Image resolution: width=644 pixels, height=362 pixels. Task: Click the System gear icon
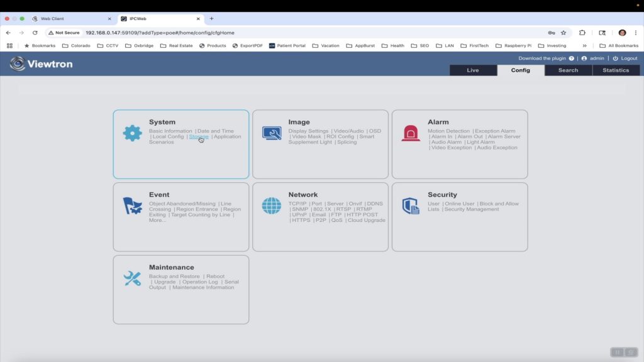click(132, 133)
